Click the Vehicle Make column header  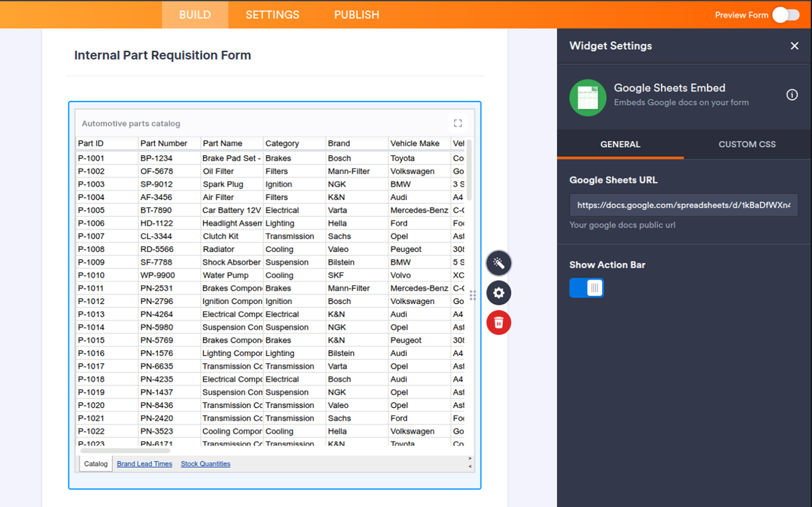click(419, 143)
